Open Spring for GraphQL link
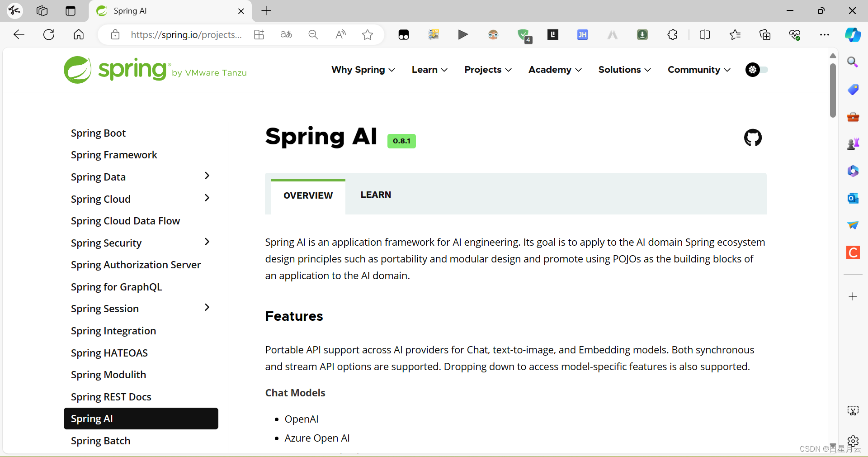The height and width of the screenshot is (457, 868). [x=116, y=287]
